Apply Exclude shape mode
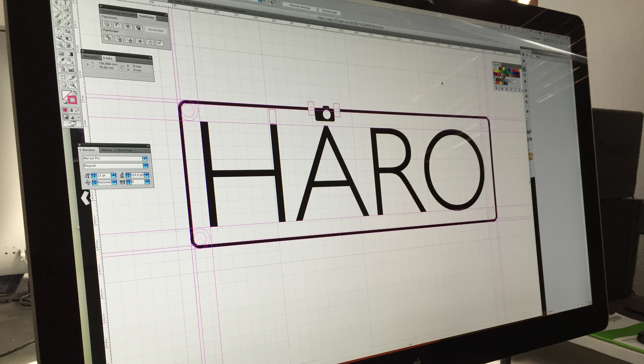This screenshot has height=364, width=644. 138,27
